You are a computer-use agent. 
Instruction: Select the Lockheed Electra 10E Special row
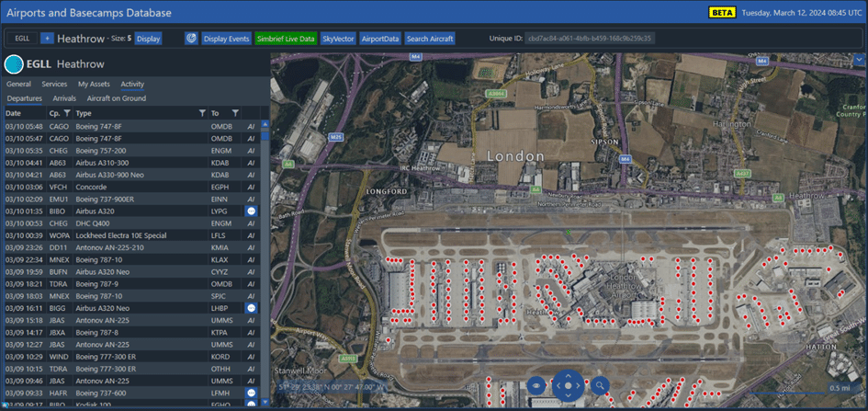pyautogui.click(x=131, y=234)
